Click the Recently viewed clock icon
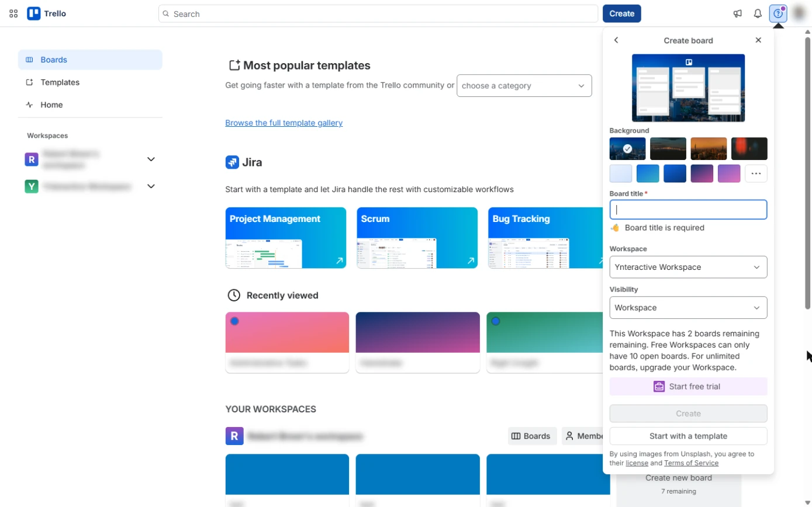 pos(234,295)
